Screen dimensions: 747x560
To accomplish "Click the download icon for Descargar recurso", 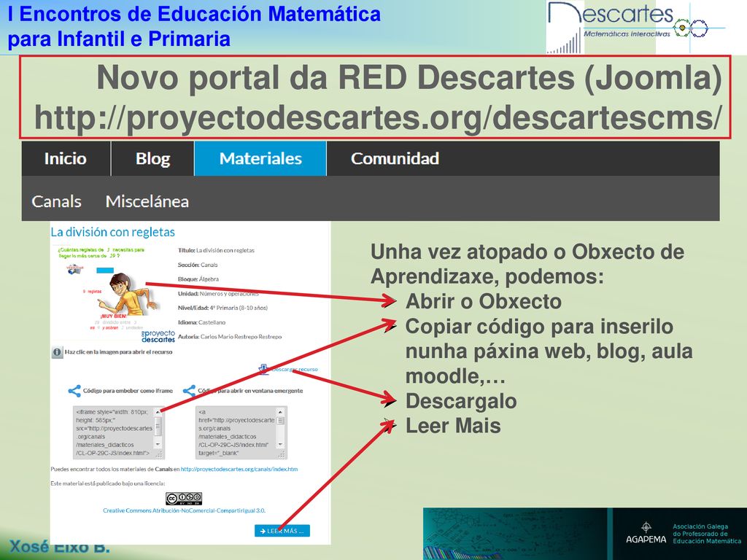I will pos(263,369).
